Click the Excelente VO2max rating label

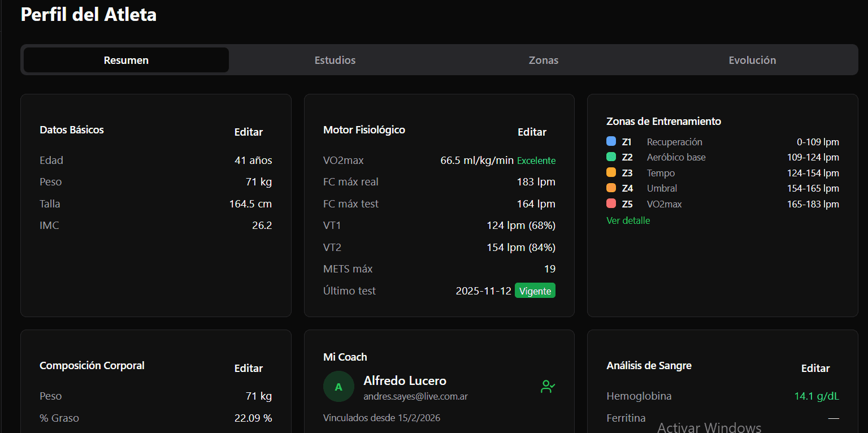[536, 161]
